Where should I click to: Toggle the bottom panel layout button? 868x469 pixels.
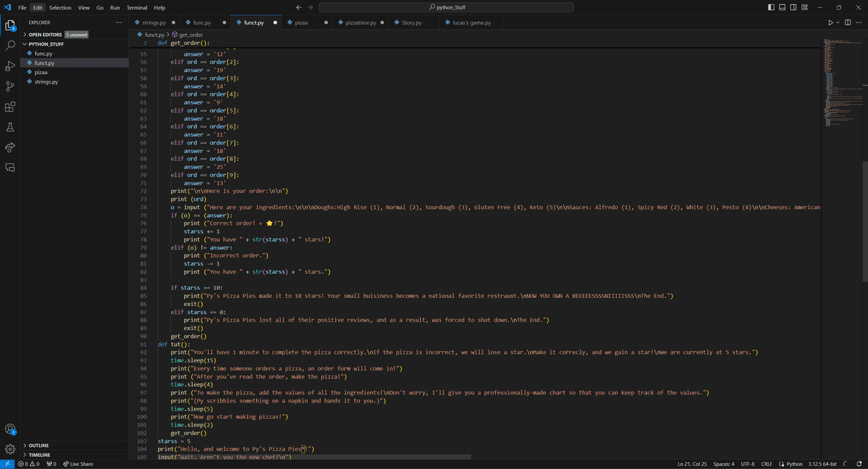[783, 7]
